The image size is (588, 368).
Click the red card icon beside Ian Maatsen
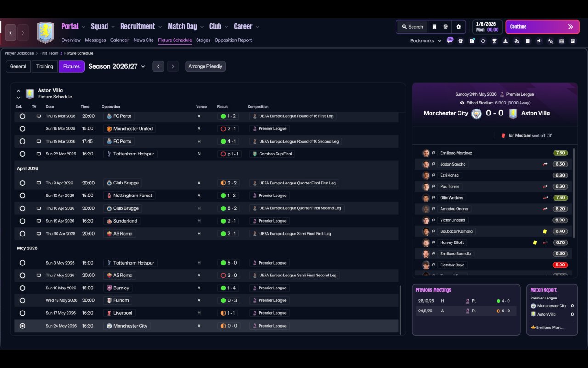click(x=503, y=136)
